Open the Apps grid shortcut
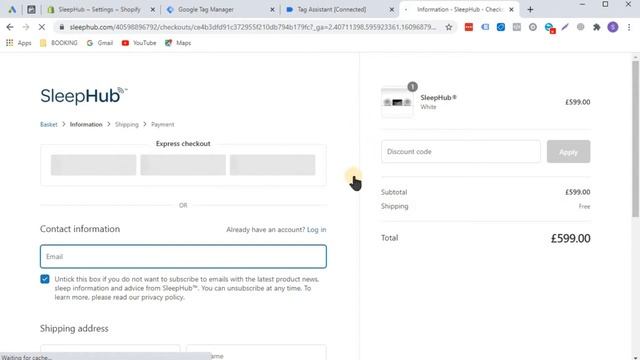This screenshot has height=360, width=640. click(x=18, y=43)
